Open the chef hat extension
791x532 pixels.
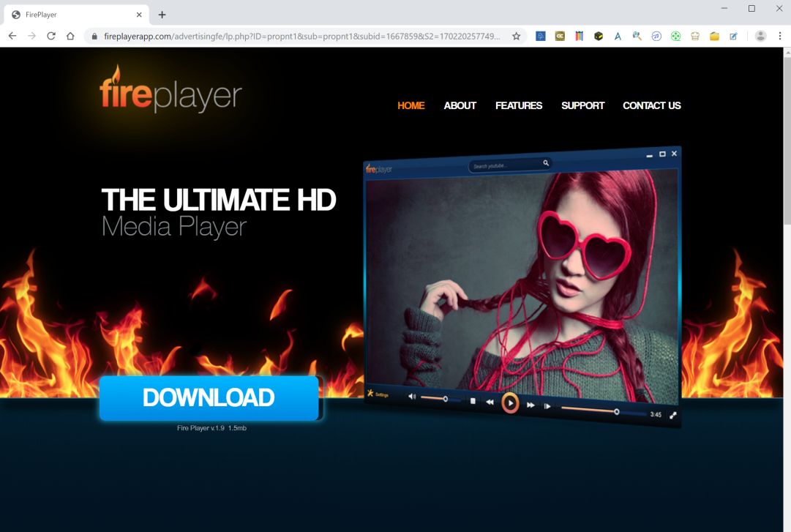695,37
